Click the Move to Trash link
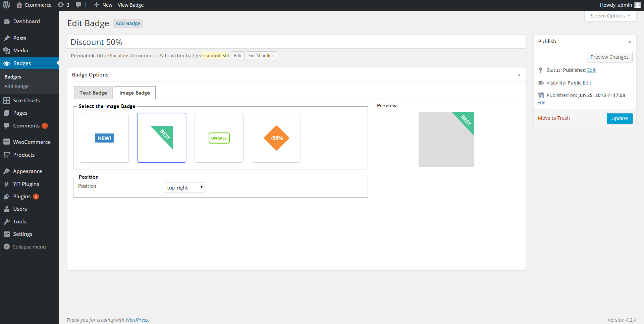 554,118
